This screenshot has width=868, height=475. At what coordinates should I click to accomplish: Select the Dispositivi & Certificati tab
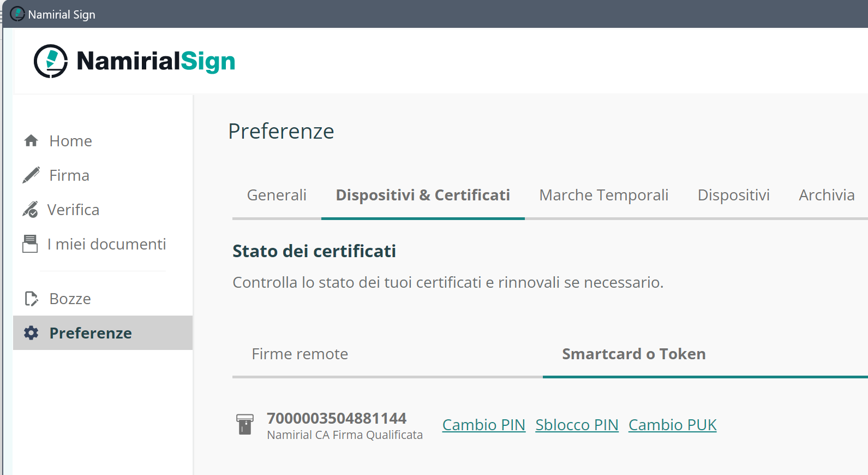[x=423, y=195]
